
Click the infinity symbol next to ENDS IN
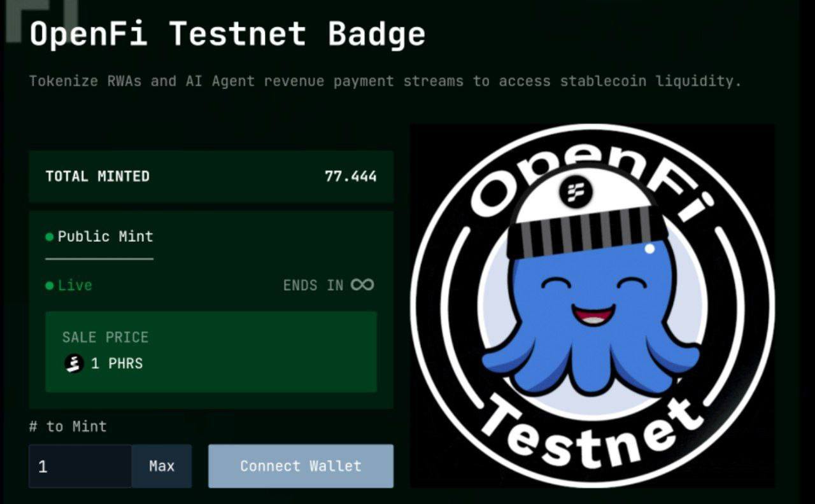pos(362,284)
